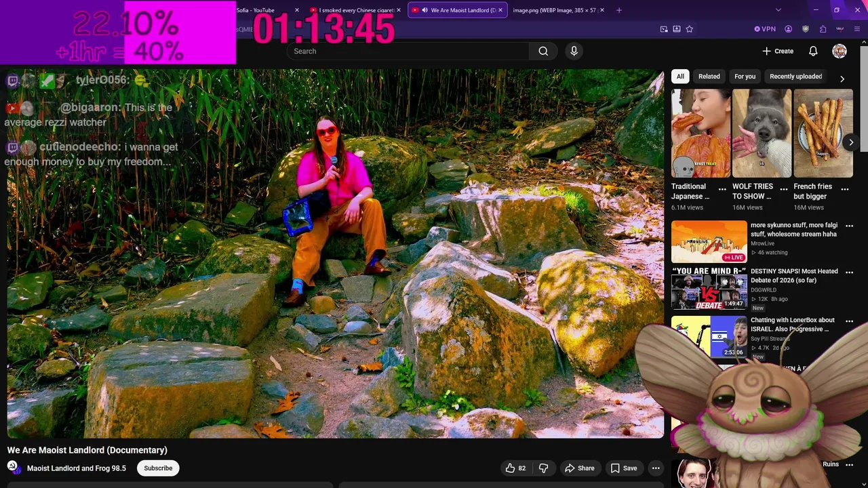868x488 pixels.
Task: Open the browser shield protection icon
Action: click(x=806, y=29)
